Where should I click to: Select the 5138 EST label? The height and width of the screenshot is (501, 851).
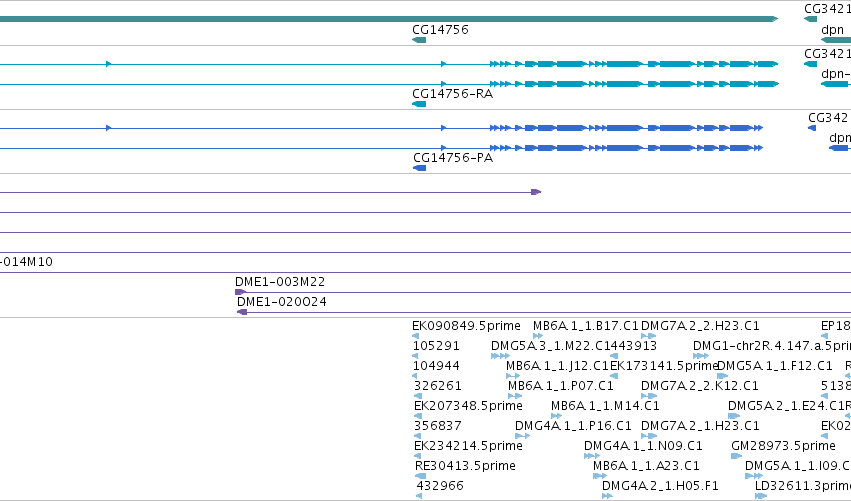(836, 386)
